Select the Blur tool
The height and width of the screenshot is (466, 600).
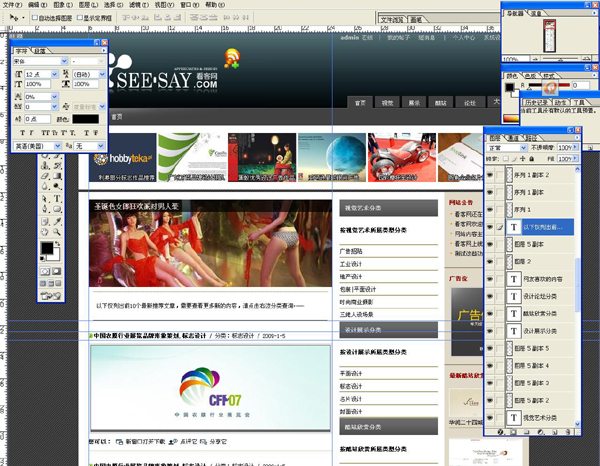[x=45, y=187]
